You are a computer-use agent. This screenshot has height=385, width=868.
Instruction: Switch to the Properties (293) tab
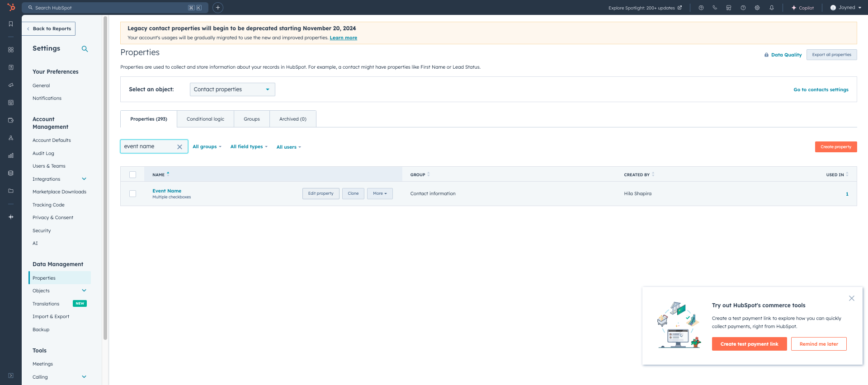[x=149, y=119]
